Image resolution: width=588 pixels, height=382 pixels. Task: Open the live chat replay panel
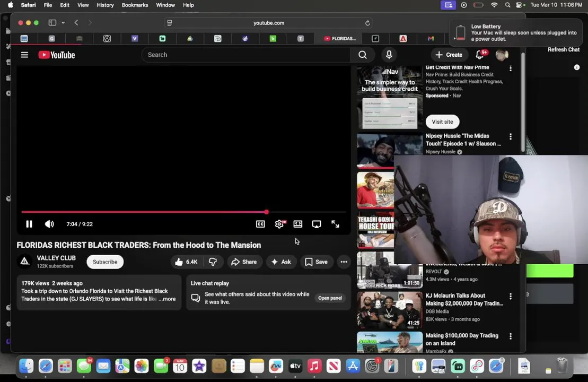point(330,298)
